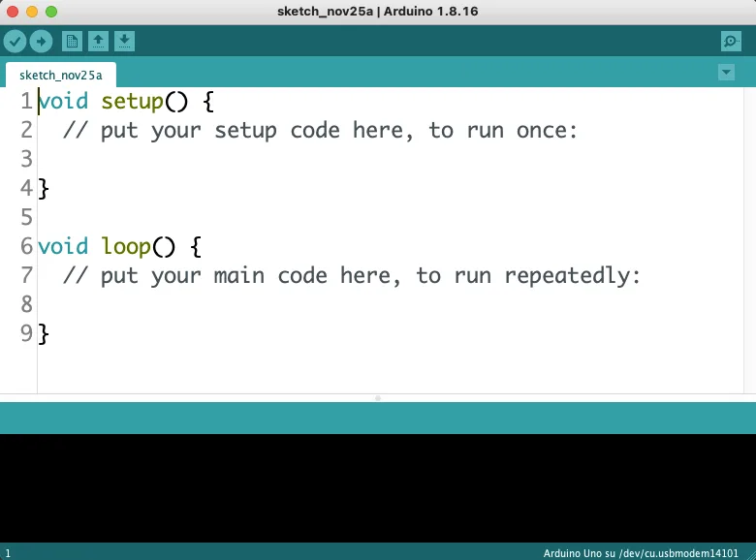
Task: Place cursor on empty line 8
Action: [391, 304]
